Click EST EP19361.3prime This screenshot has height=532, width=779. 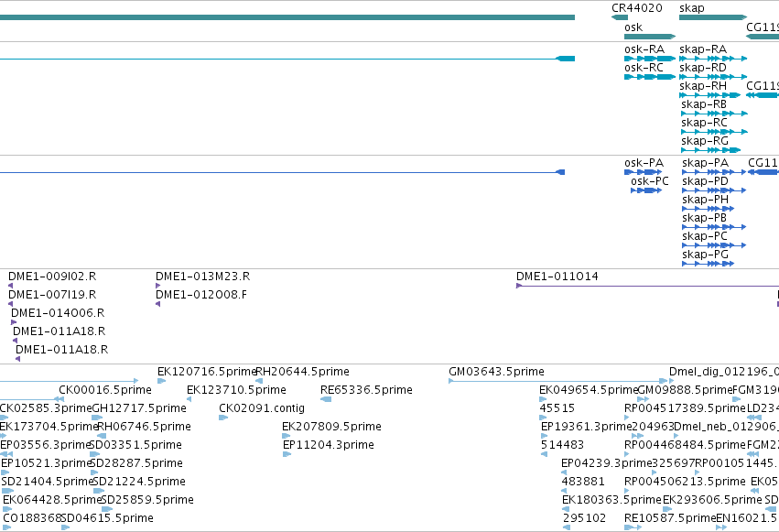point(544,436)
